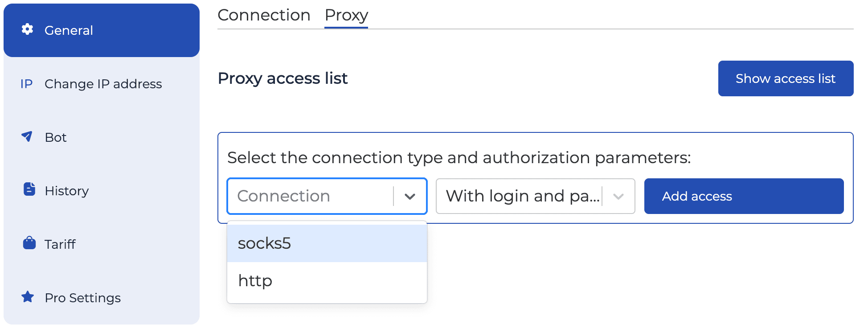
Task: Click the General gear icon
Action: pos(28,29)
